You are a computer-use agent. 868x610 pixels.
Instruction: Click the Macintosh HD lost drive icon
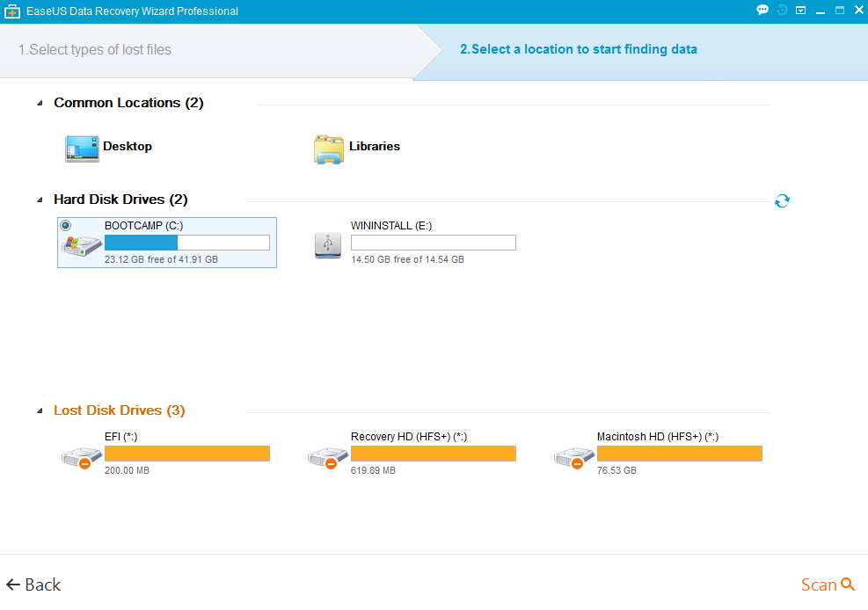point(569,457)
